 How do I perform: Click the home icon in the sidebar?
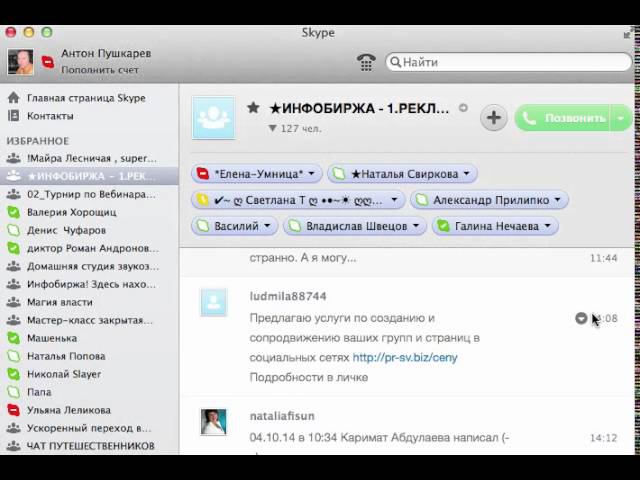(x=13, y=98)
